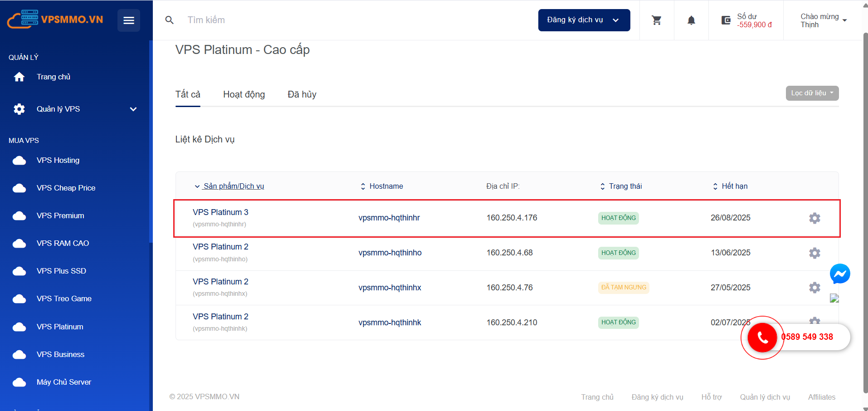The image size is (868, 411).
Task: Click cloud icon next to VPS RAM CAO
Action: (x=19, y=243)
